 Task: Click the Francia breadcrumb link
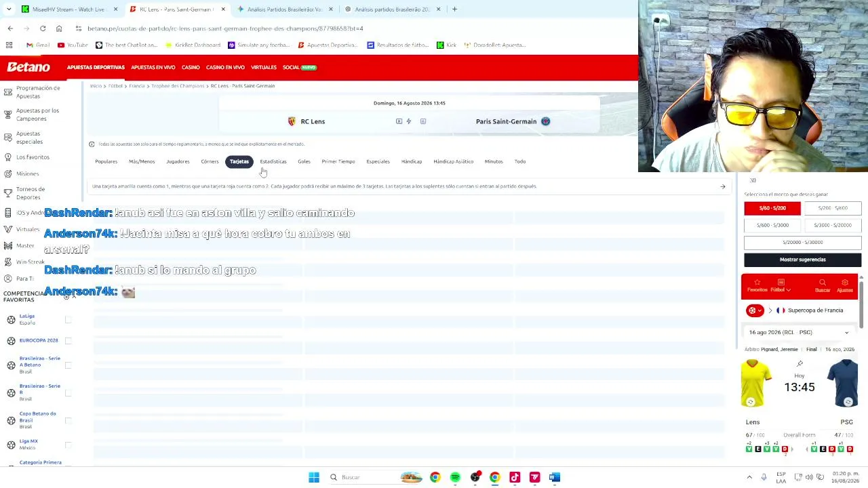coord(137,86)
